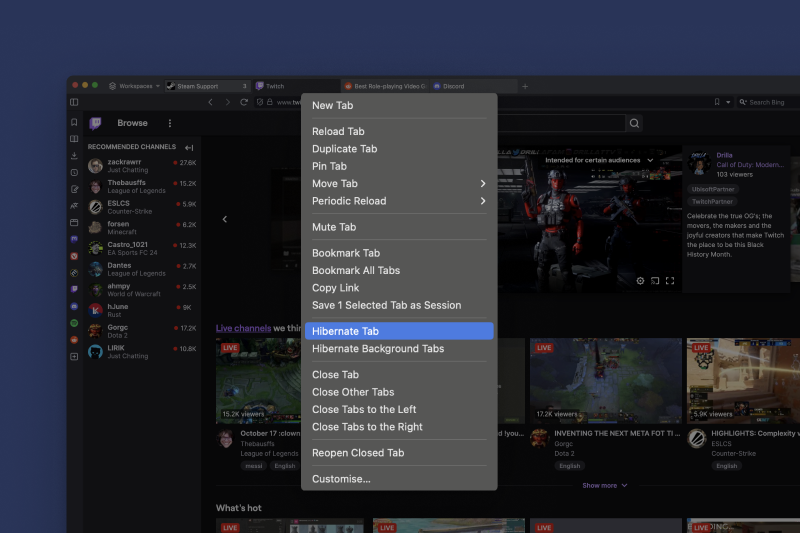Go back with the browser back arrow
This screenshot has height=533, width=800.
210,102
